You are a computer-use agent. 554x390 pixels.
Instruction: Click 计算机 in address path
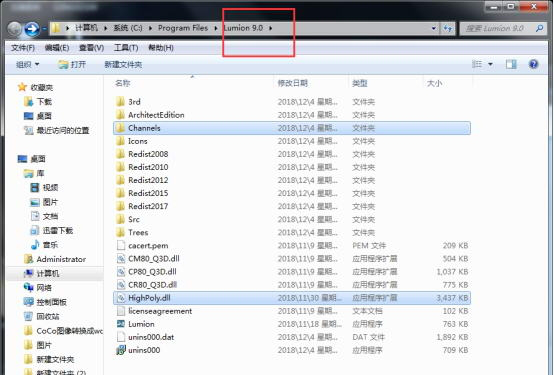pos(86,28)
